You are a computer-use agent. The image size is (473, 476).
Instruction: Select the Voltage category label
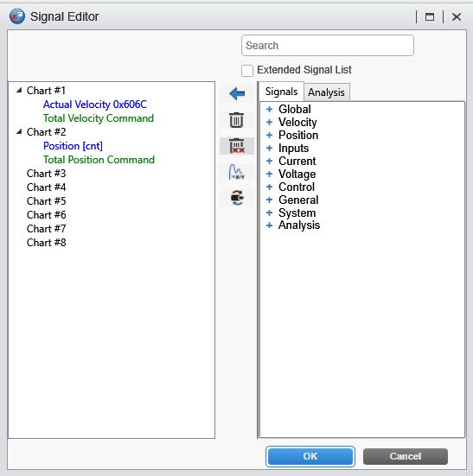click(297, 175)
